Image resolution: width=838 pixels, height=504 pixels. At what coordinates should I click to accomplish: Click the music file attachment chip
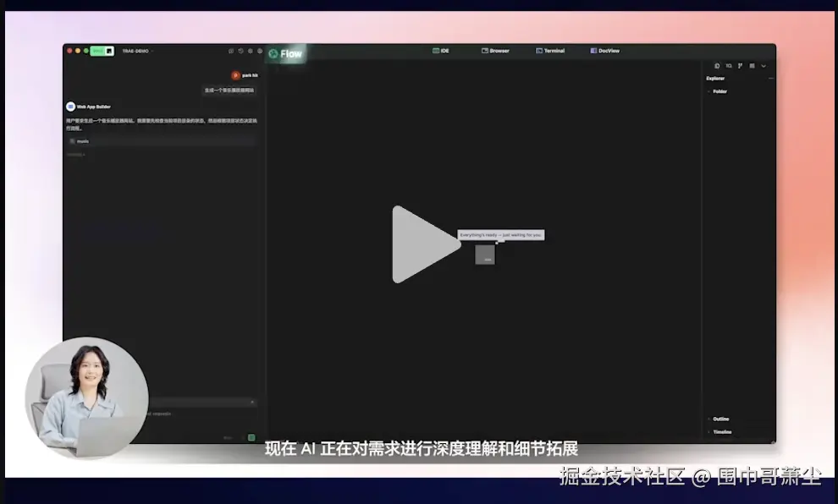pyautogui.click(x=76, y=140)
